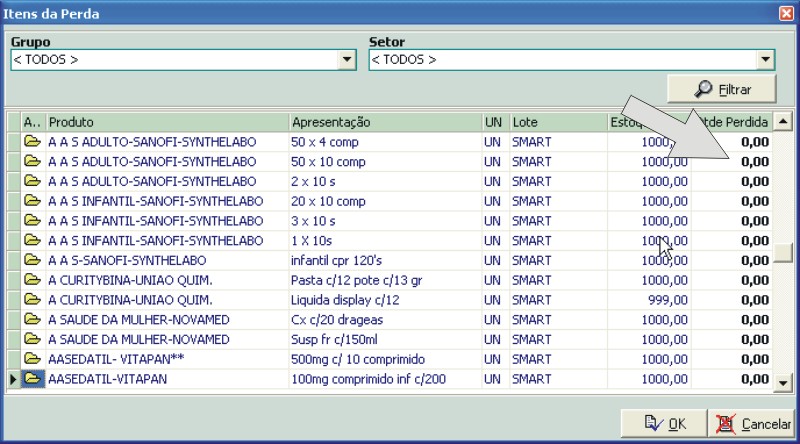Edit Qtde Perdida for Cx c/20 drageas row
This screenshot has width=800, height=444.
(732, 320)
